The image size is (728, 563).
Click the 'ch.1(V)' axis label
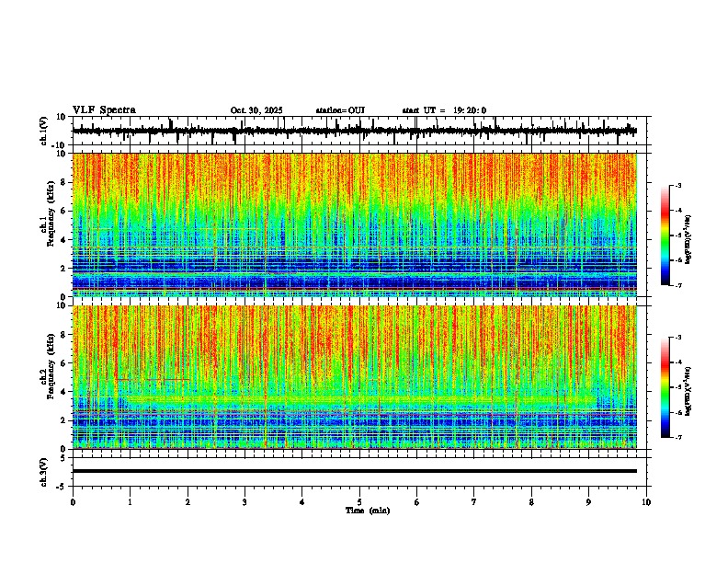[x=44, y=131]
